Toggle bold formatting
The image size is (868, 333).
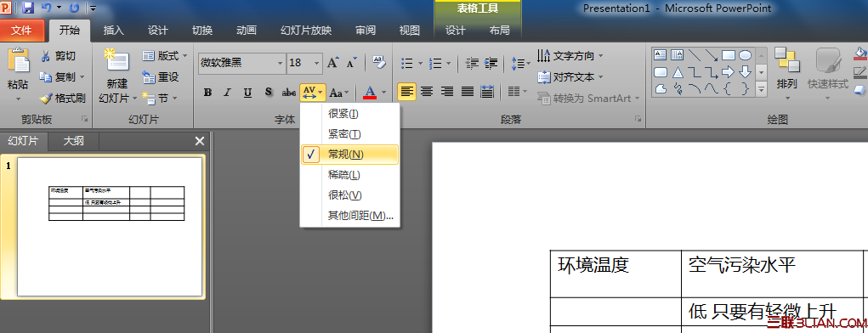207,93
